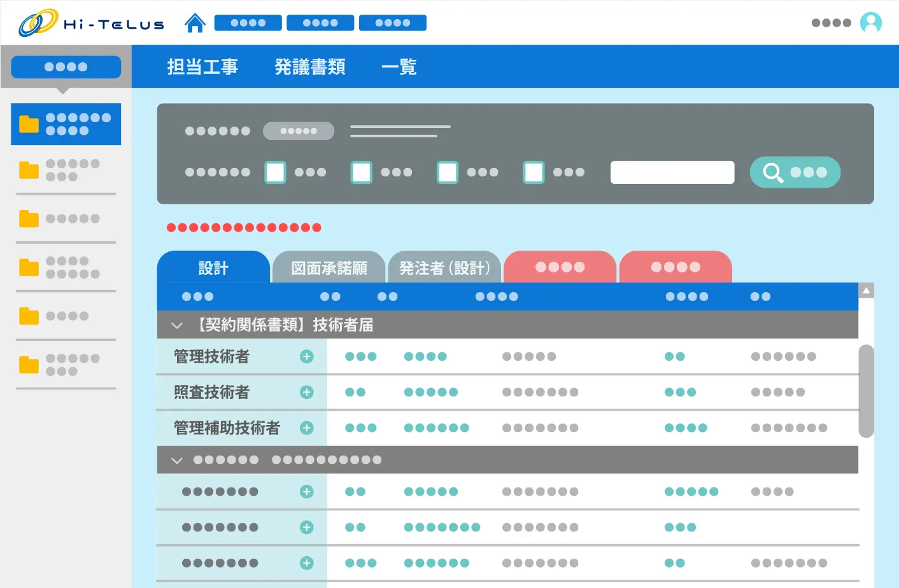Click the magnifier search button
Screen dimensions: 899x588
pos(795,172)
